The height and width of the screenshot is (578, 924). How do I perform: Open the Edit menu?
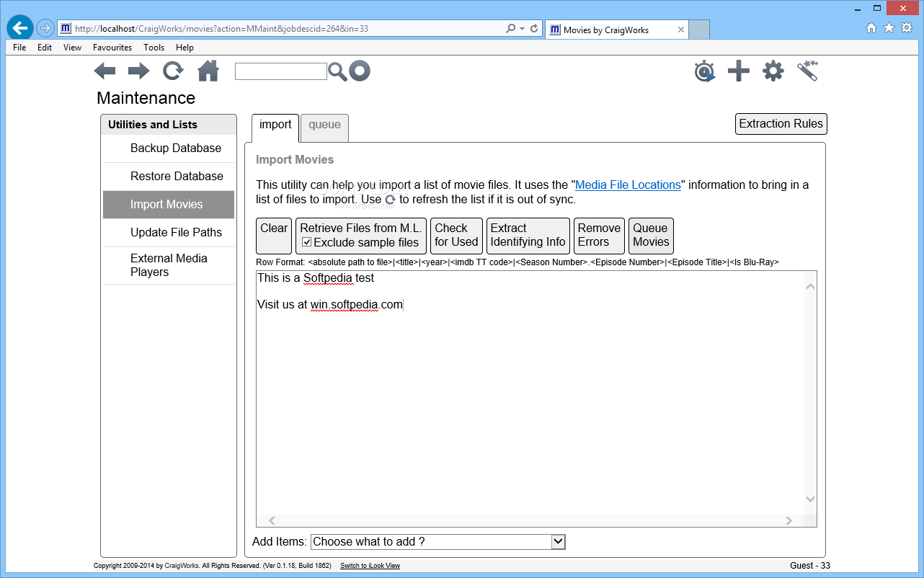pos(45,48)
